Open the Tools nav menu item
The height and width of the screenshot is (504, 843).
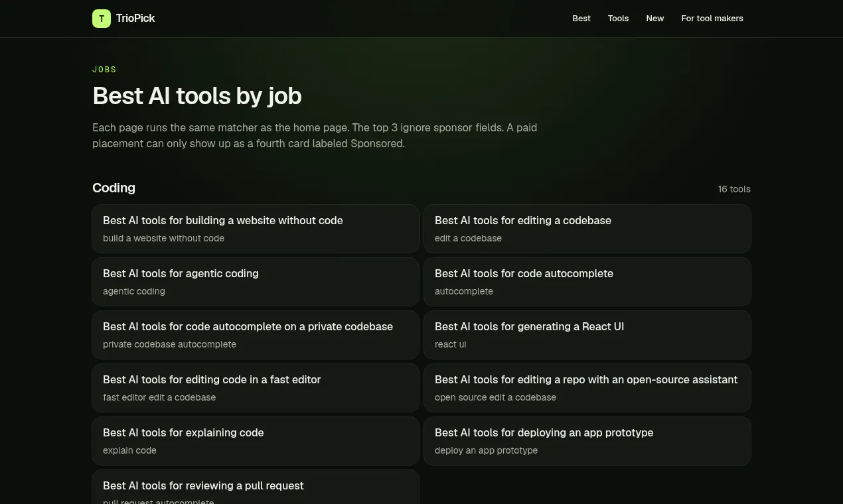coord(618,19)
